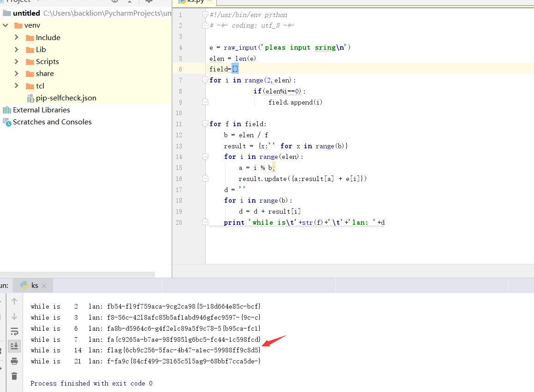
Task: Click the print statement at line 20
Action: point(304,222)
